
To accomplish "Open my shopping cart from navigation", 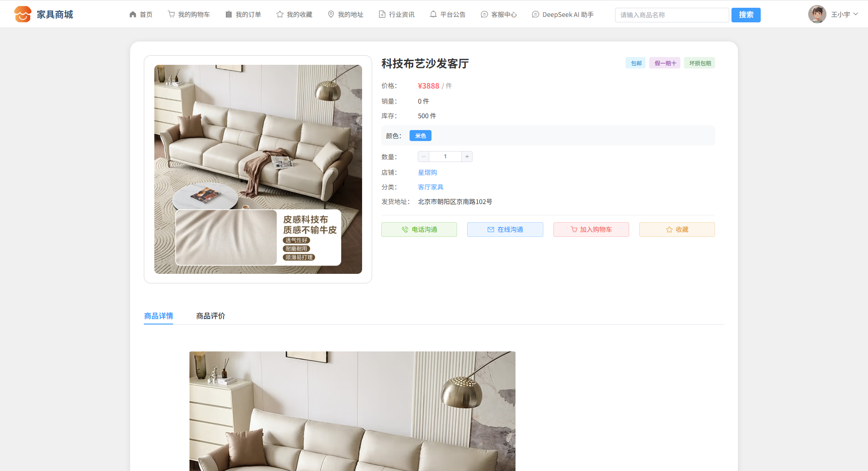I will click(189, 15).
